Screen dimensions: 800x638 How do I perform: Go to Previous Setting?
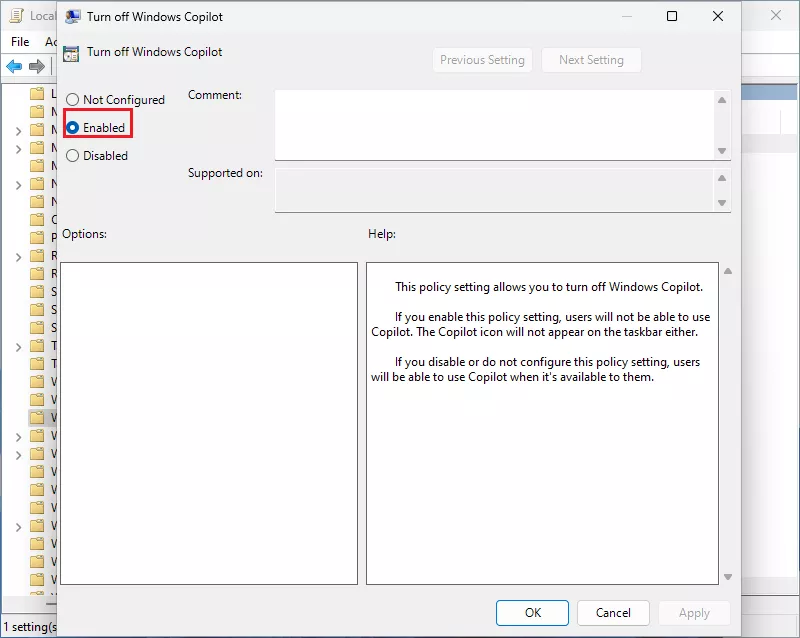[482, 60]
